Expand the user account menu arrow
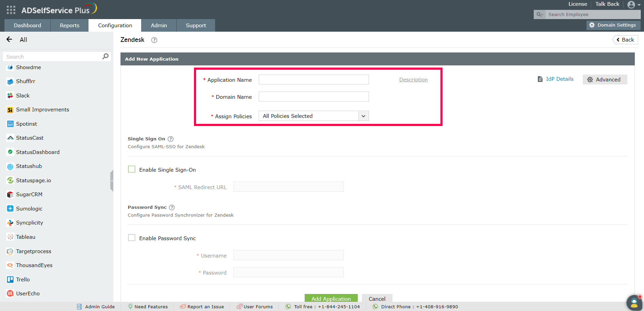Image resolution: width=644 pixels, height=311 pixels. (x=639, y=5)
